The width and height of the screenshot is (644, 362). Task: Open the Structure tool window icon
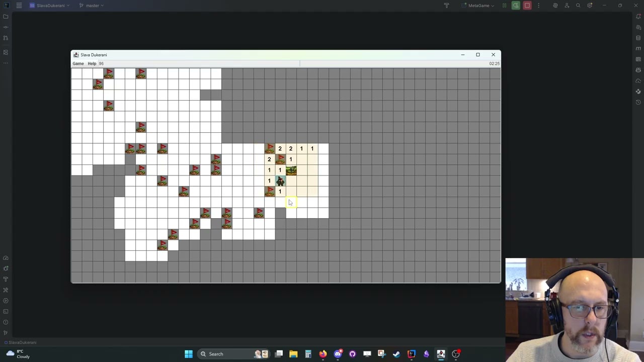click(6, 52)
